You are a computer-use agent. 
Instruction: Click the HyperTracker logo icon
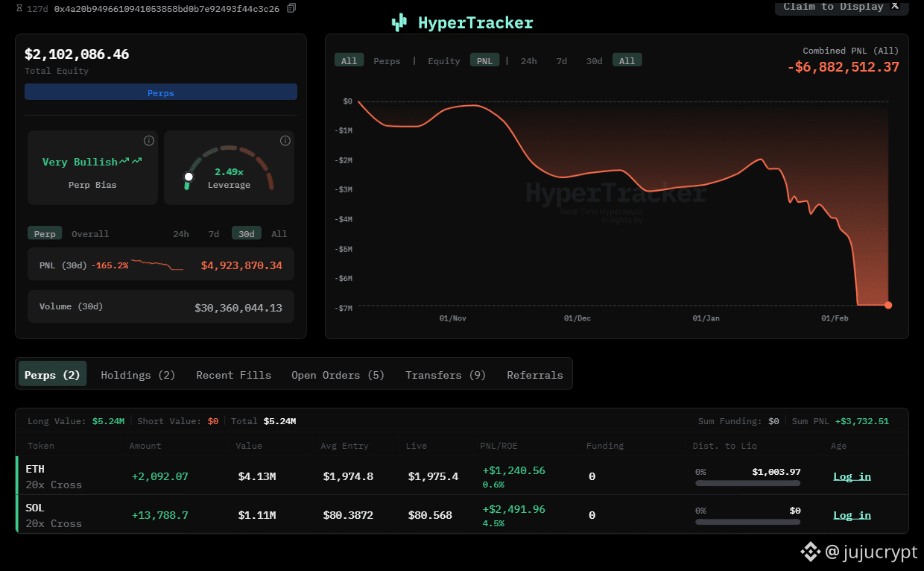399,23
